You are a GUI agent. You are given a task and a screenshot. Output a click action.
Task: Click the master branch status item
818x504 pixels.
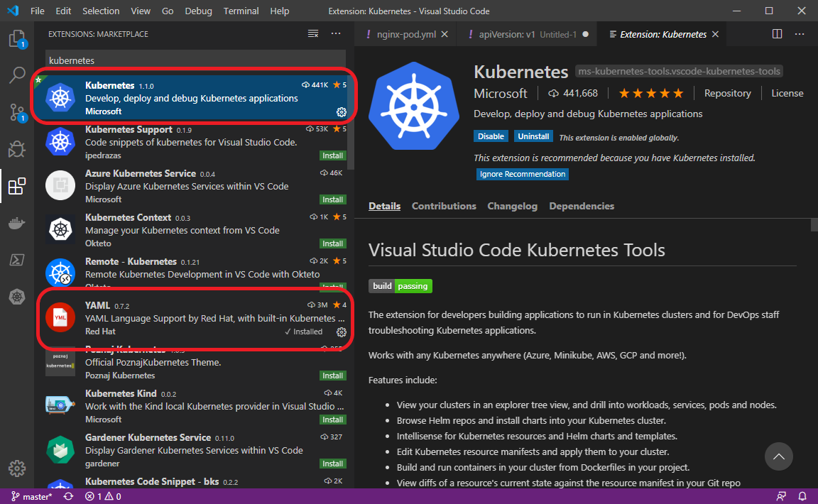pos(32,497)
